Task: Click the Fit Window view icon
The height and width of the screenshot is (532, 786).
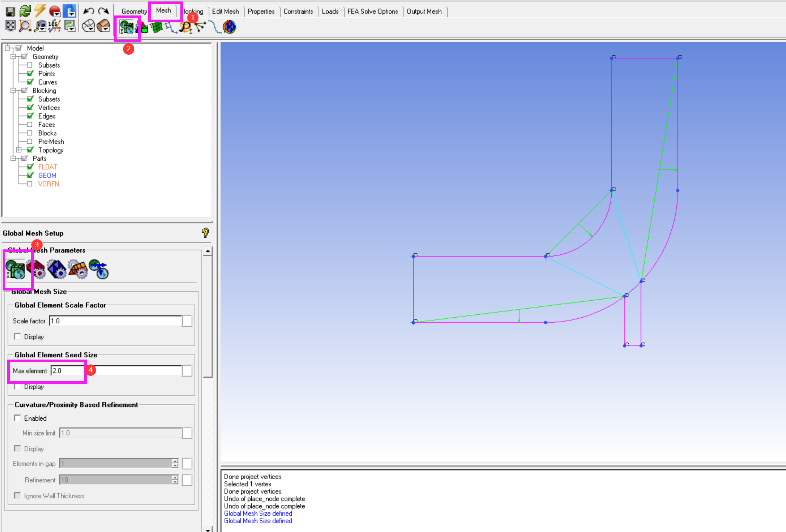Action: [10, 26]
